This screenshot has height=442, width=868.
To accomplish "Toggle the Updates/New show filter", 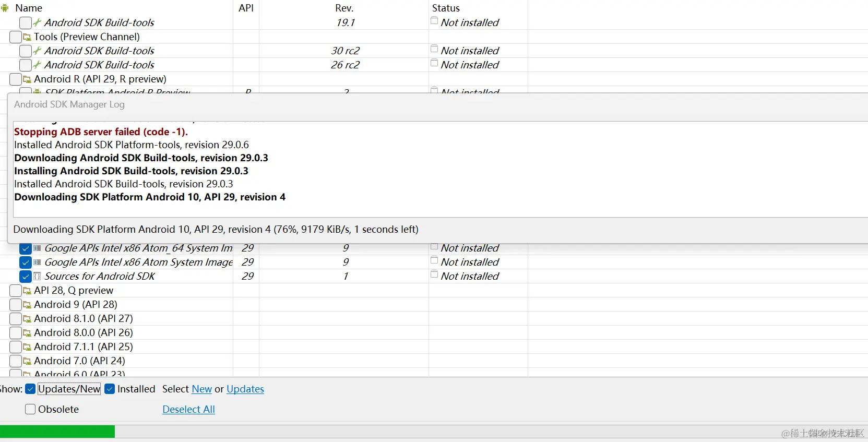I will (30, 389).
